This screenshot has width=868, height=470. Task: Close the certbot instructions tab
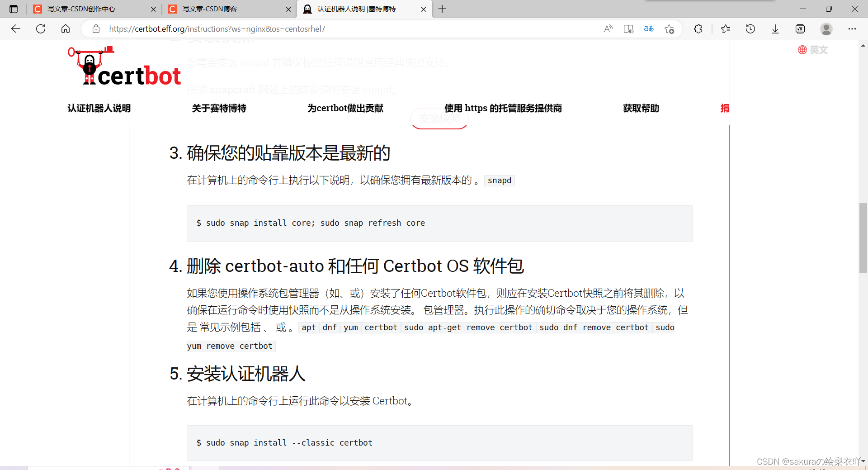coord(423,9)
